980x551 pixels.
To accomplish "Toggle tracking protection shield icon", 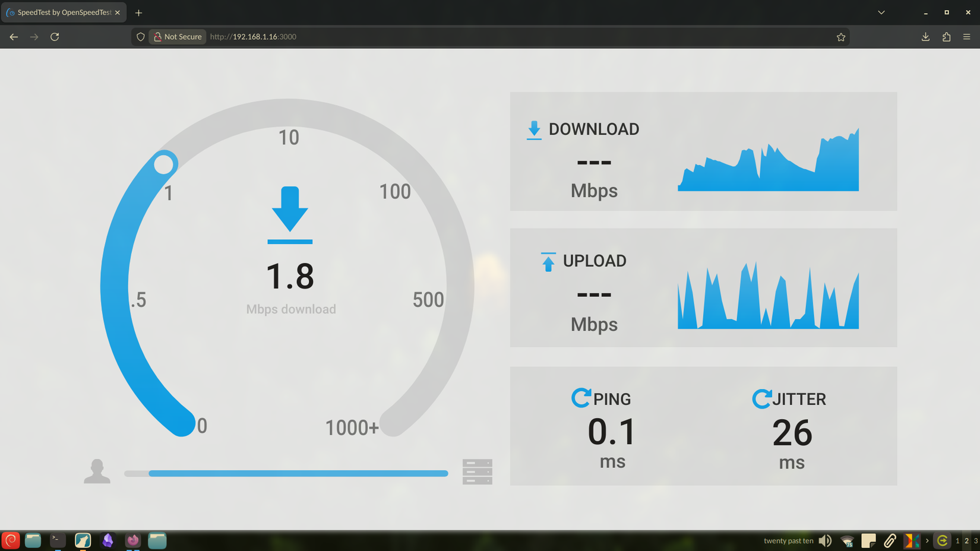I will 140,36.
